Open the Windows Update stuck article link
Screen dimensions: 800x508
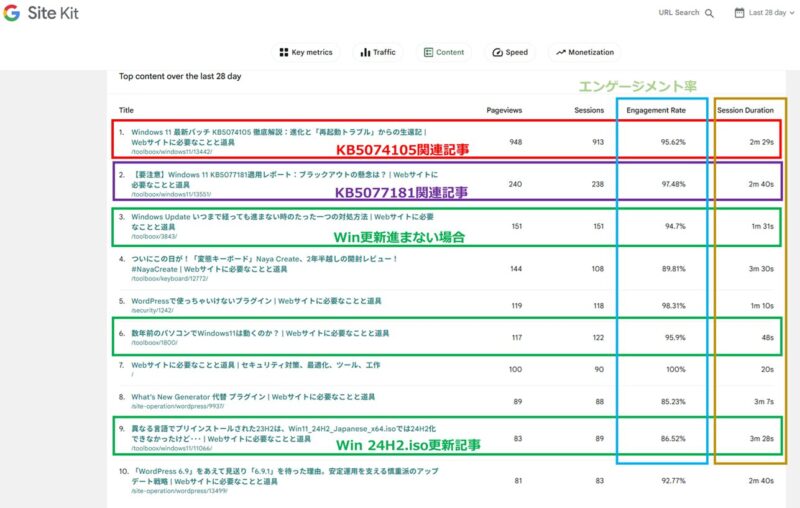282,222
